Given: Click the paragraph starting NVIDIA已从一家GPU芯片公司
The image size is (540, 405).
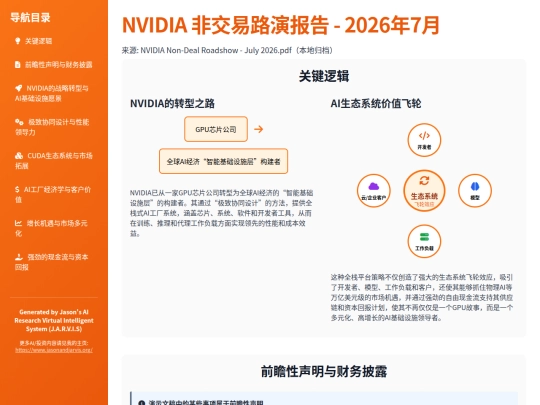Looking at the screenshot, I should (x=221, y=213).
